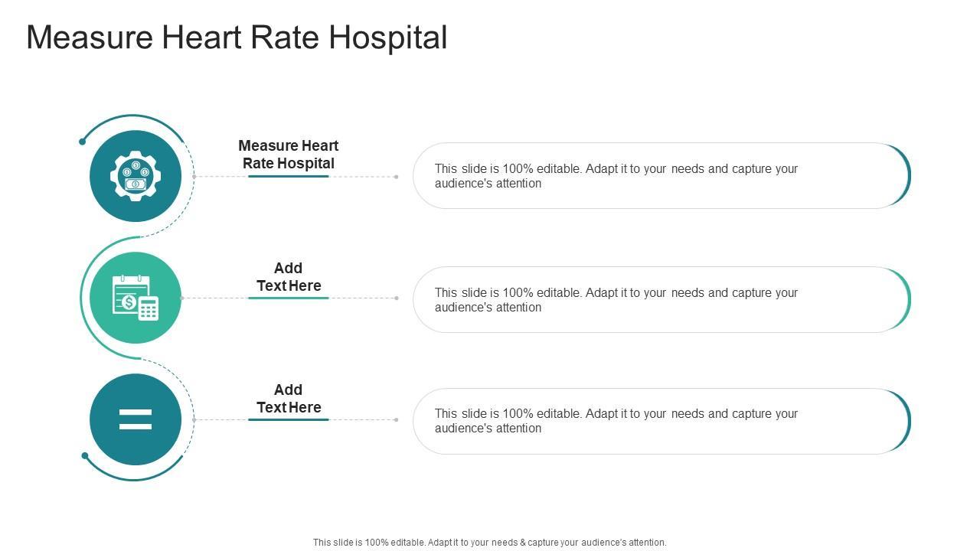Screen dimensions: 980x551
Task: Click the bold heading beside the gear icon
Action: (x=289, y=154)
